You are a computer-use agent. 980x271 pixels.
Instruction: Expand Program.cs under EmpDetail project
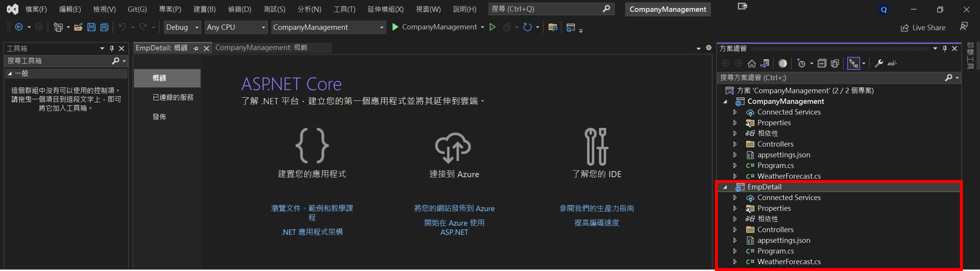(x=735, y=251)
